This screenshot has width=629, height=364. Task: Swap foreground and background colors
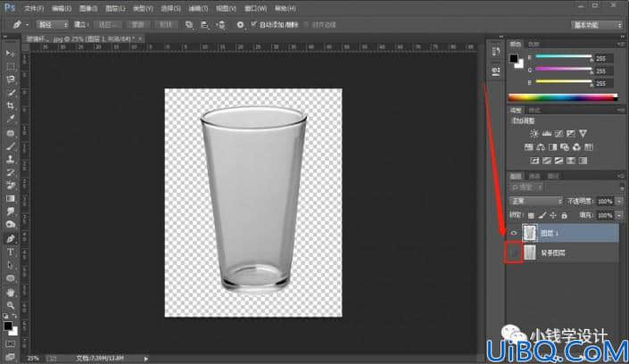[x=14, y=316]
